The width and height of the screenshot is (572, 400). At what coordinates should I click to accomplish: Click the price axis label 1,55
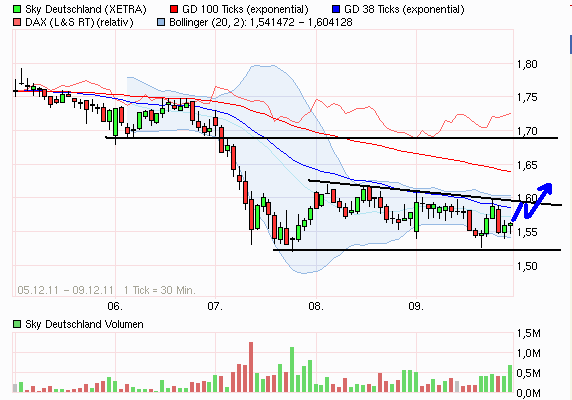tap(527, 232)
